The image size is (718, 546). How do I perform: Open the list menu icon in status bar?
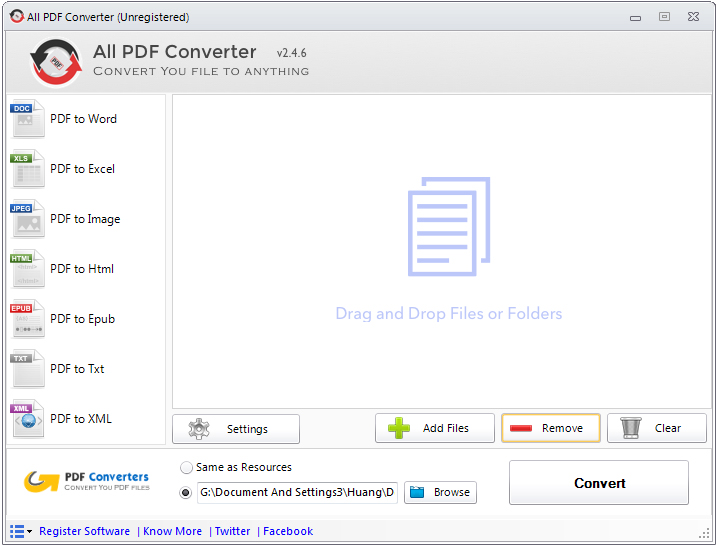tap(21, 531)
